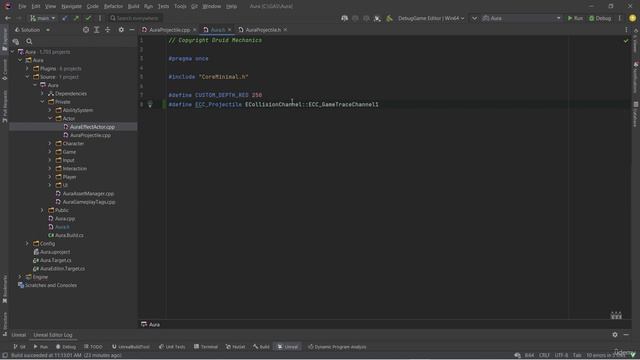
Task: Focus the Search everywhere field
Action: pos(135,18)
